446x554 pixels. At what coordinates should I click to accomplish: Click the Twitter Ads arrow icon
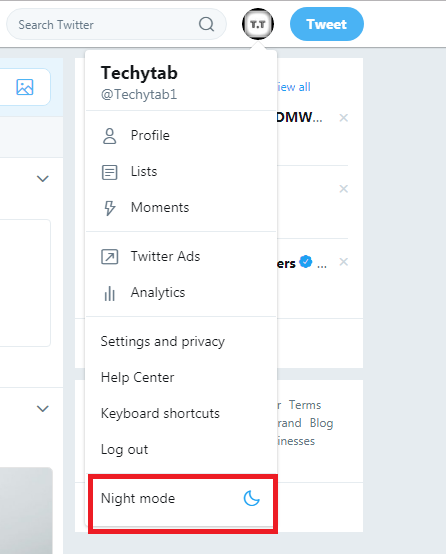[110, 257]
